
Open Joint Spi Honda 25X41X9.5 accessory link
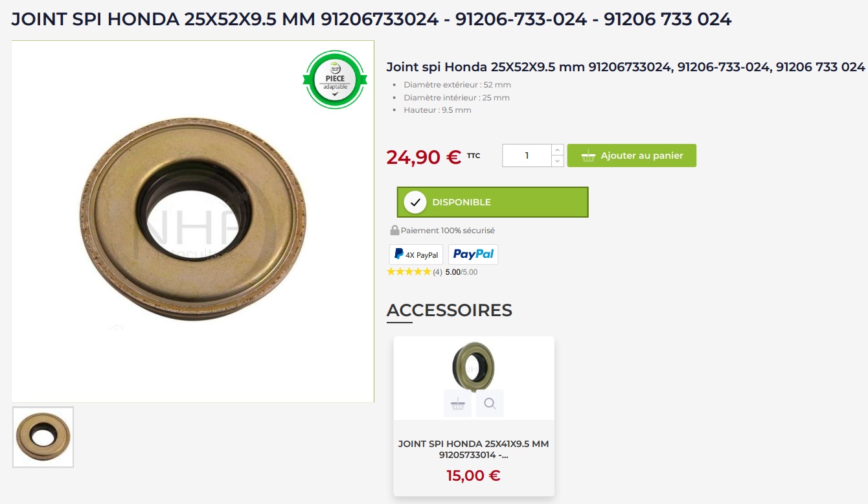474,450
